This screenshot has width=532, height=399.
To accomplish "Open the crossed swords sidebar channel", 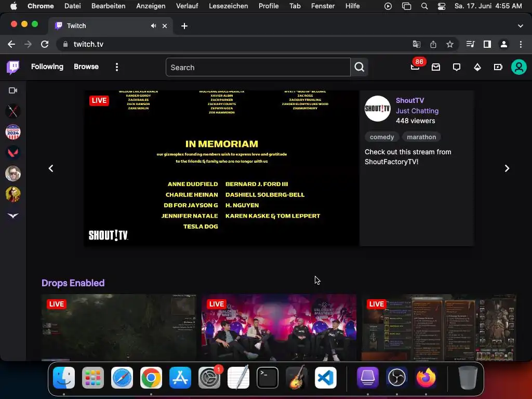I will pyautogui.click(x=13, y=111).
